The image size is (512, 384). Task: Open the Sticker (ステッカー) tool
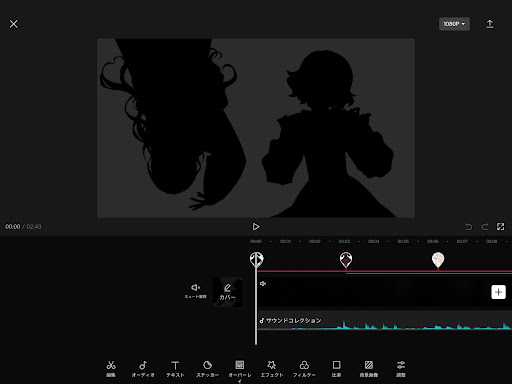207,368
